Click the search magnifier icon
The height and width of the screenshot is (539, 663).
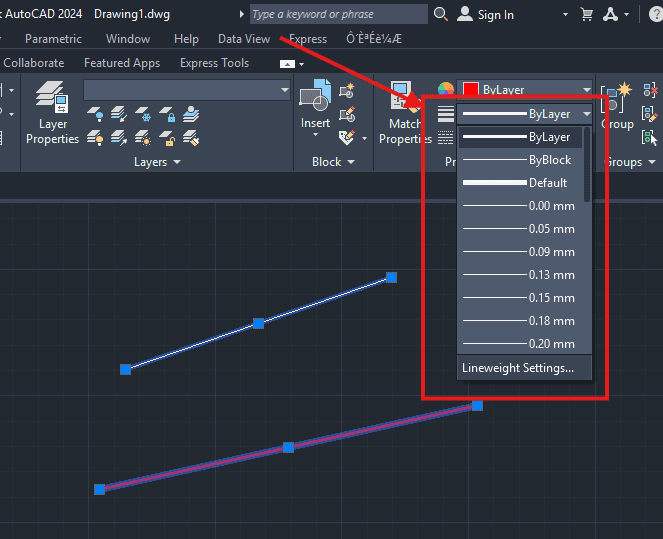(x=441, y=15)
